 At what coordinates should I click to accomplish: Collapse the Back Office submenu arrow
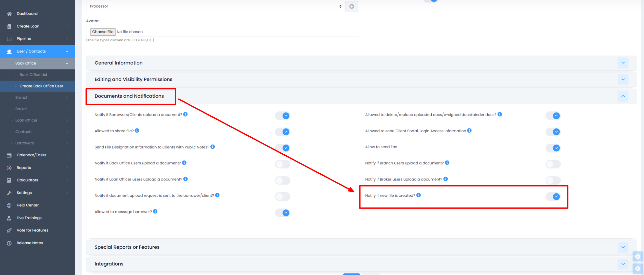tap(67, 64)
